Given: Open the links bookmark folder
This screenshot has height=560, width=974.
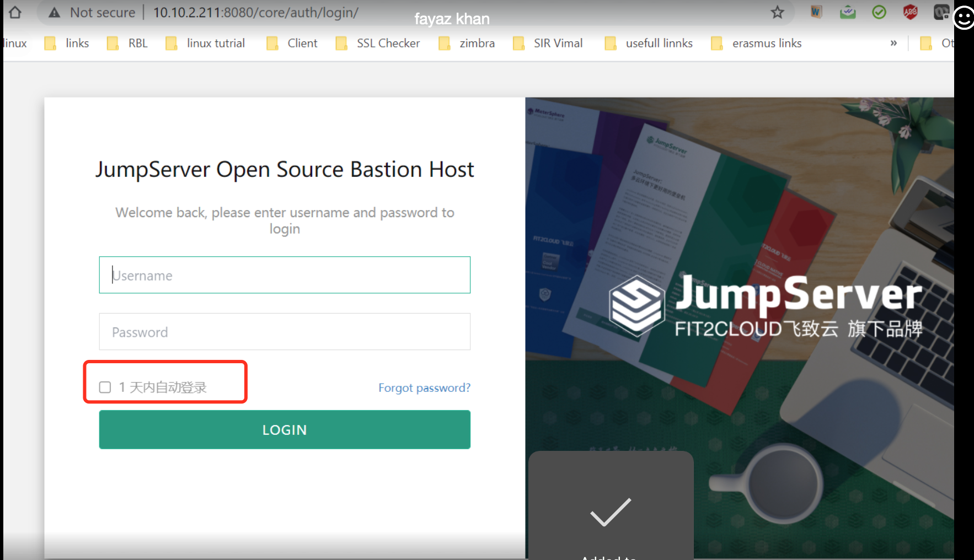Looking at the screenshot, I should [x=67, y=43].
